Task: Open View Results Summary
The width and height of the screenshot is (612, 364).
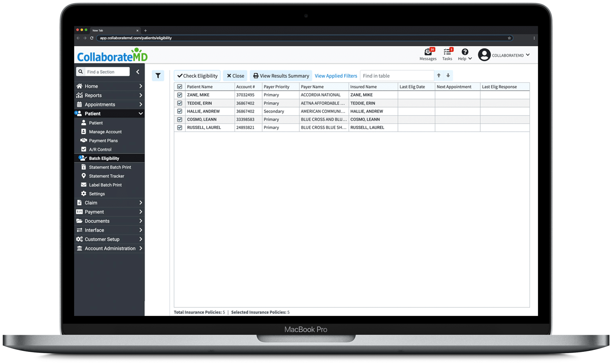Action: click(281, 75)
